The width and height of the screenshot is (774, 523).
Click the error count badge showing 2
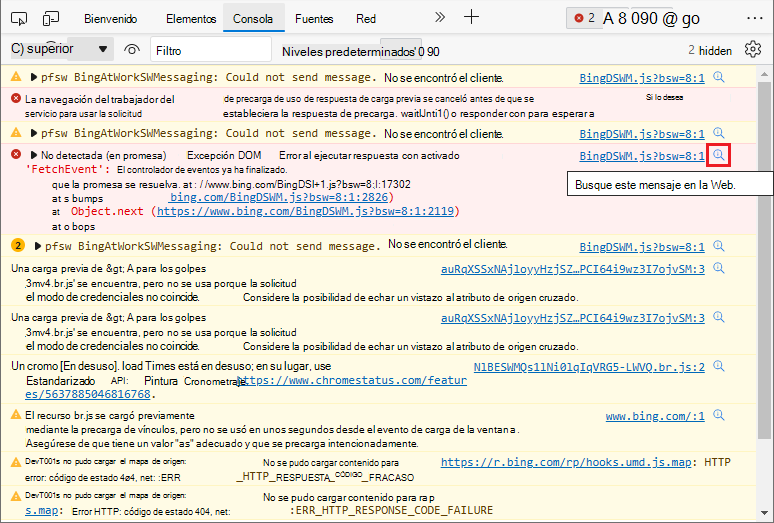point(584,18)
